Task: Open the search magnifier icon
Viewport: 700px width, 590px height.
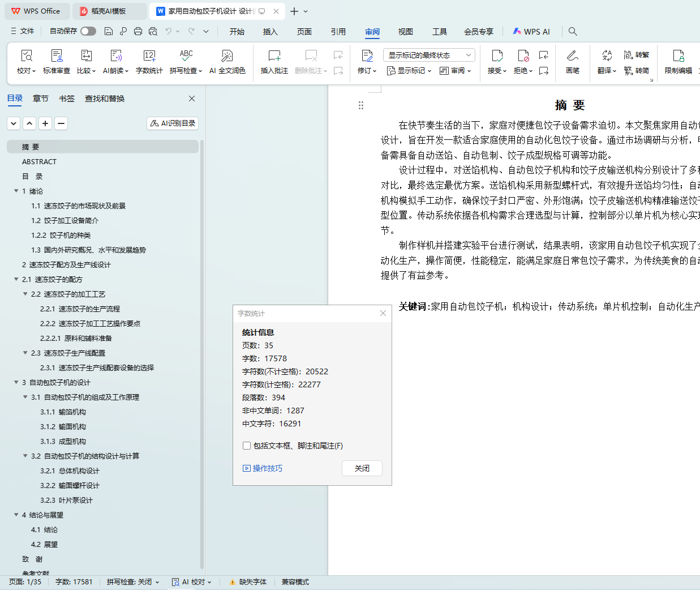Action: 573,31
